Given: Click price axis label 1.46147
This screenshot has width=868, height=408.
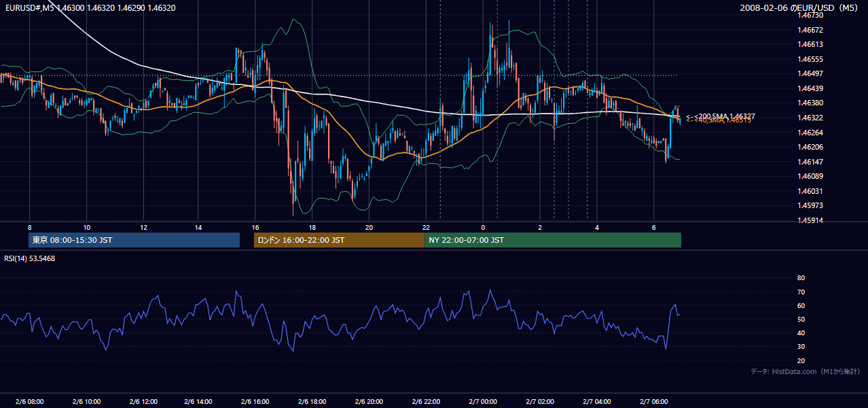Looking at the screenshot, I should point(811,162).
